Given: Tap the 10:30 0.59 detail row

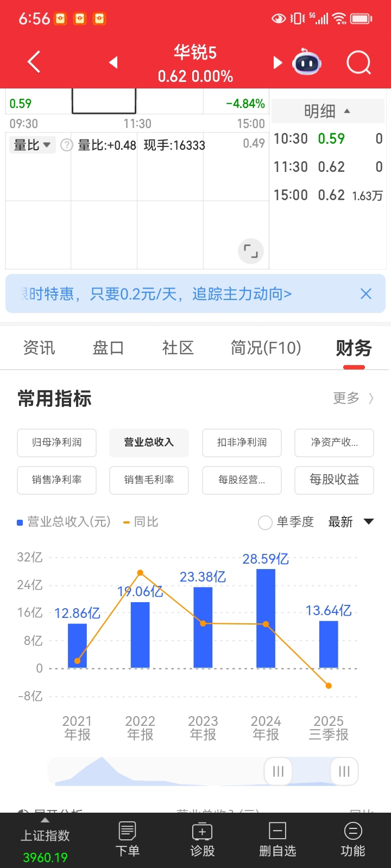Looking at the screenshot, I should pos(328,139).
